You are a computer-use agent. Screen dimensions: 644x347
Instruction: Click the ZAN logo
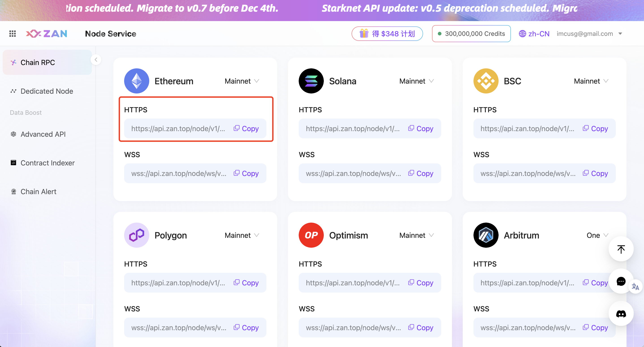pyautogui.click(x=47, y=34)
